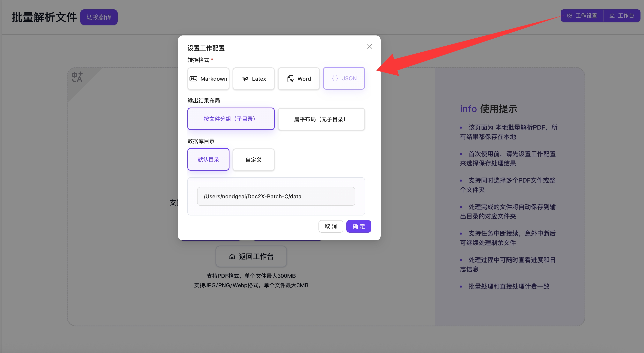Click the gear icon beside 工作设置
Viewport: 644px width, 353px height.
click(570, 16)
